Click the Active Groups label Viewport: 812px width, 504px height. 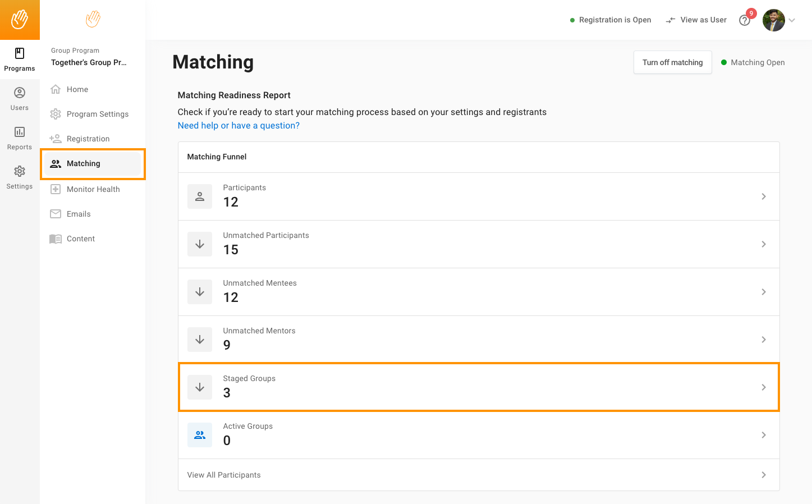(247, 426)
